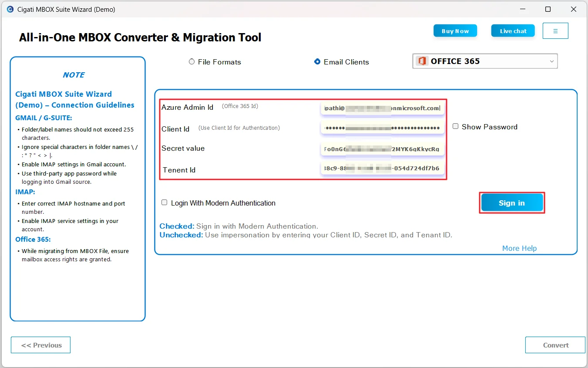Open the More Help link

pyautogui.click(x=519, y=248)
